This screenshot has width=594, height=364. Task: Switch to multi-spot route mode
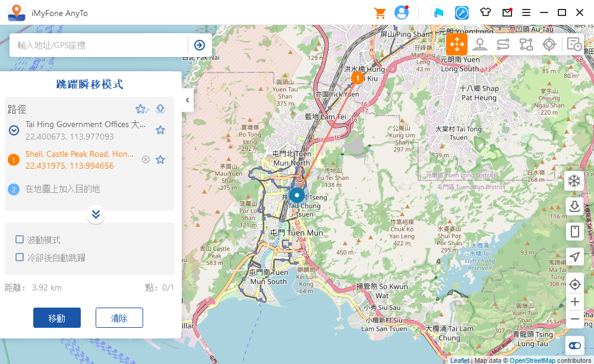point(526,44)
